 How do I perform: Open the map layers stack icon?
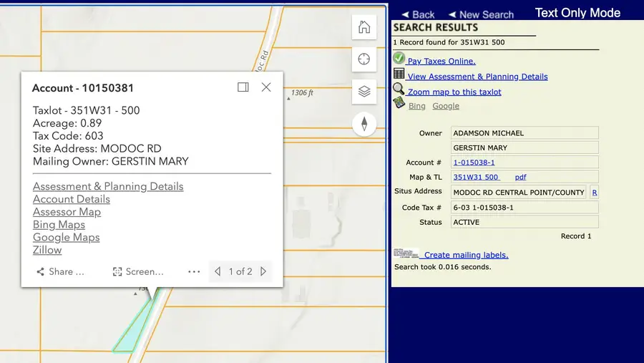[364, 91]
